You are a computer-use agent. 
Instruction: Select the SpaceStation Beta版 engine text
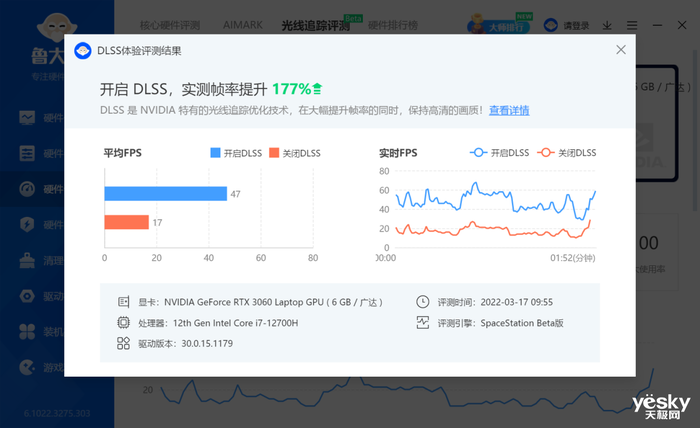tap(522, 323)
